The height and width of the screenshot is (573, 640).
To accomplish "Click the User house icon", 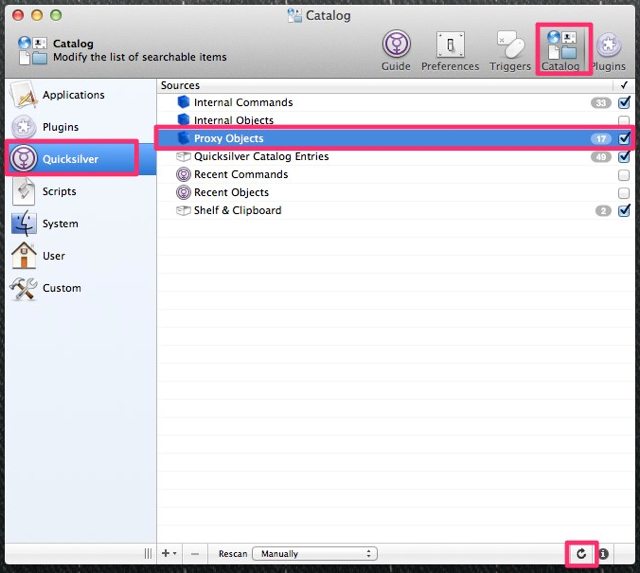I will pyautogui.click(x=24, y=256).
